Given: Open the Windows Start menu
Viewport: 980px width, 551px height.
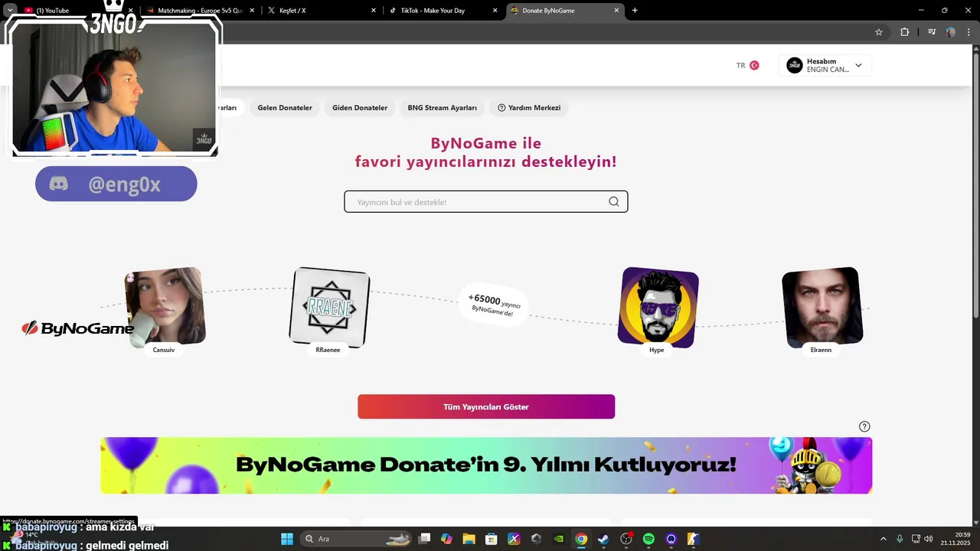Looking at the screenshot, I should 287,539.
